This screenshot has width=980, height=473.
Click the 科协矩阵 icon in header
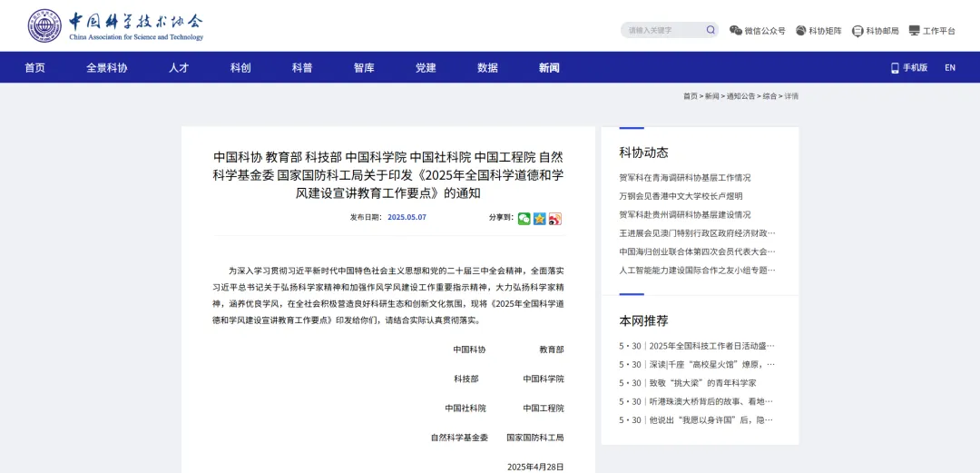(x=801, y=30)
